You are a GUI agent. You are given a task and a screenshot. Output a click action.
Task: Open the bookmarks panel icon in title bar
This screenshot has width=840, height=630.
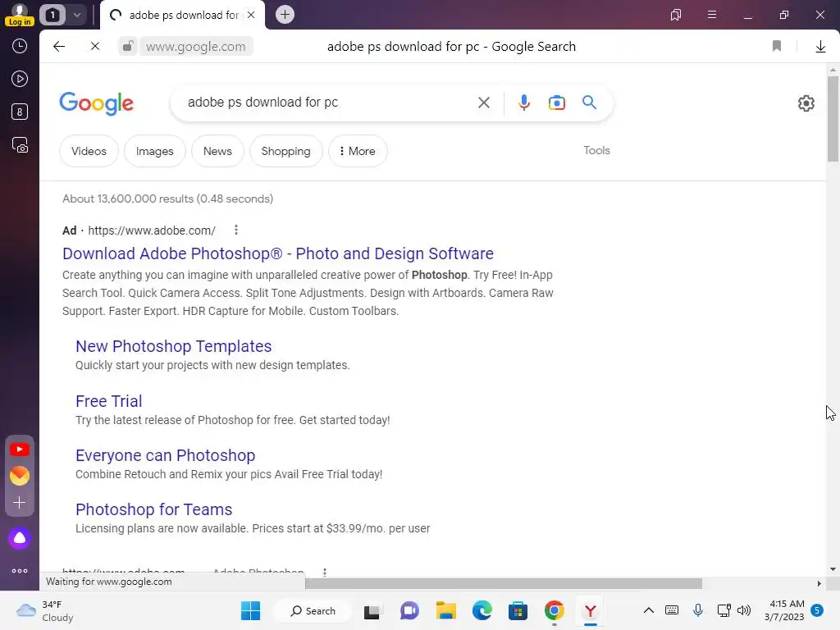point(676,15)
